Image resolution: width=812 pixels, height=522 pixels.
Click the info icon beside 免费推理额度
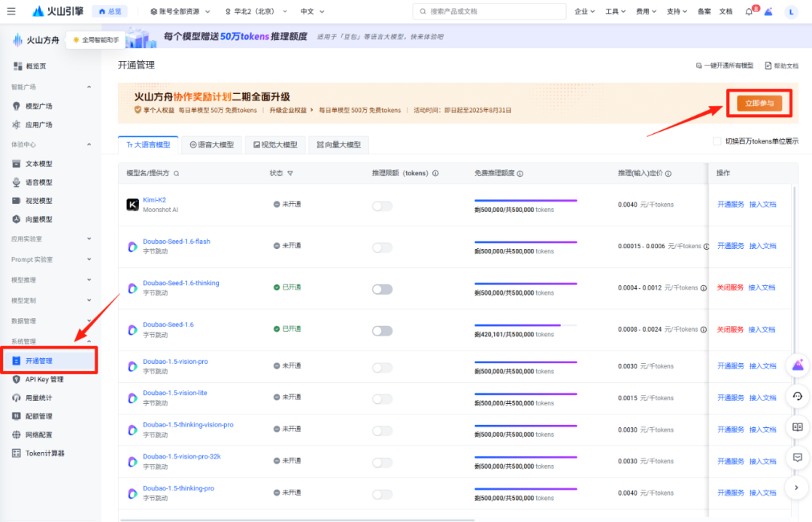click(520, 174)
